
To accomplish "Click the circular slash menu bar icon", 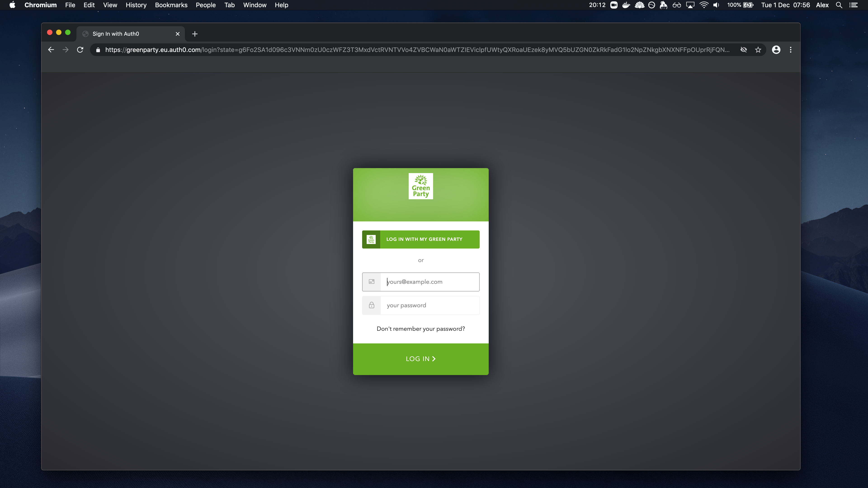I will coord(652,5).
